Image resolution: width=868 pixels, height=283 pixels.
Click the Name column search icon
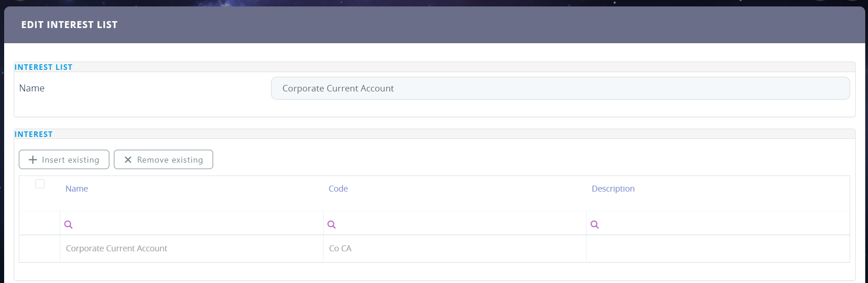pos(68,225)
